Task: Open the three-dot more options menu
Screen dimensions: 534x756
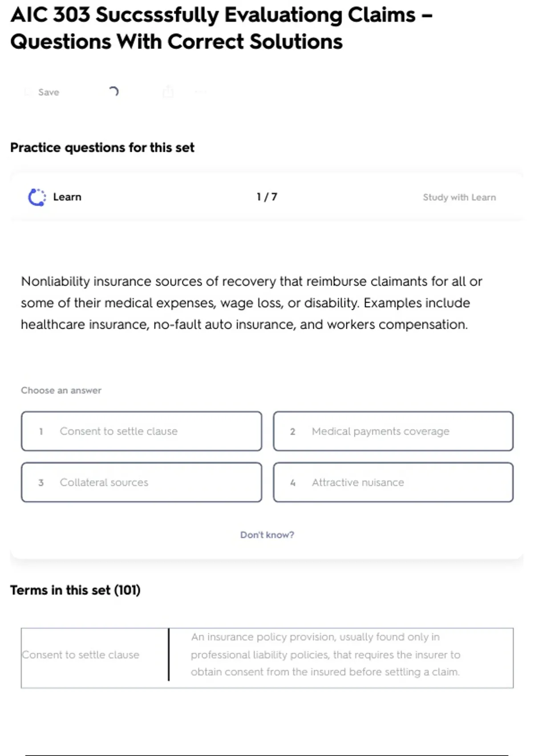Action: [x=200, y=92]
